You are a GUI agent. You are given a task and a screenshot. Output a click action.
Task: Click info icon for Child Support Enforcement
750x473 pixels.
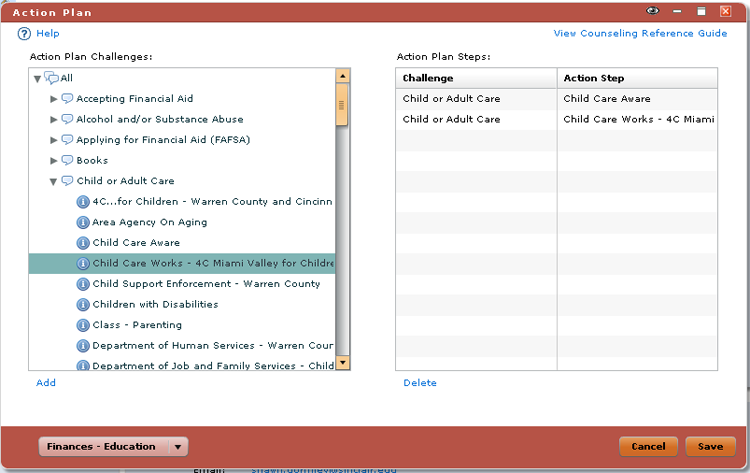click(x=84, y=284)
